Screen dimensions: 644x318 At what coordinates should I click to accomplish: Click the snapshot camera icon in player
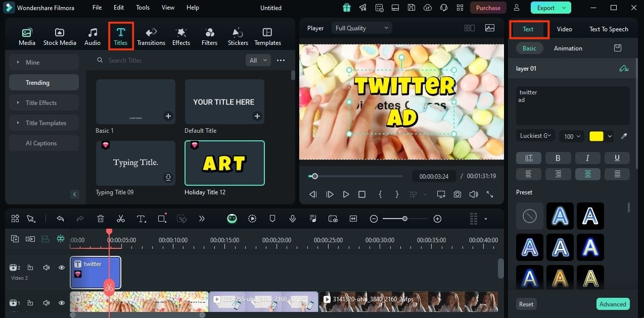[457, 194]
